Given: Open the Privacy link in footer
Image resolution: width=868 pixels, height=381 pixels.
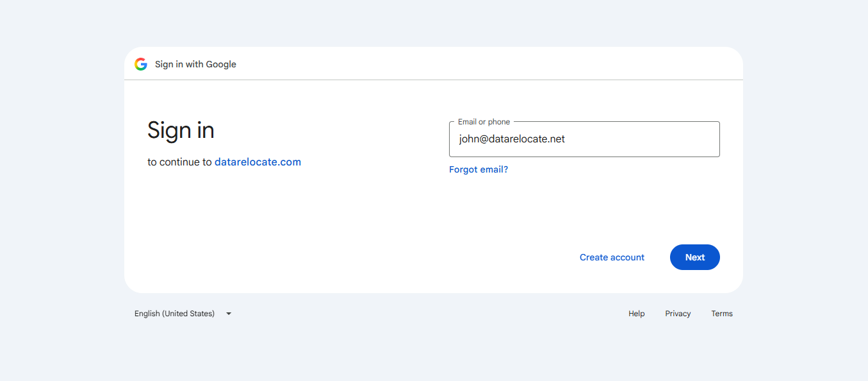Looking at the screenshot, I should (678, 314).
